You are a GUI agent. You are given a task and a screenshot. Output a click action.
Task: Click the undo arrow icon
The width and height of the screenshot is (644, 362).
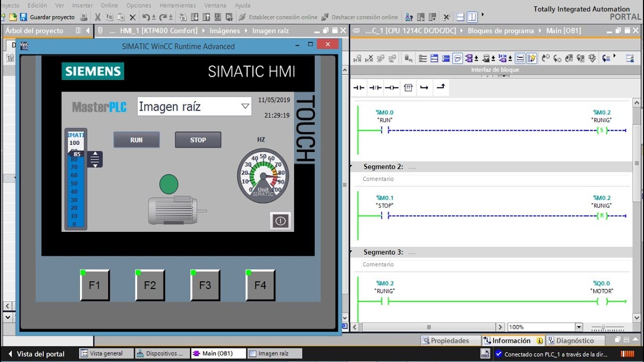tap(146, 17)
